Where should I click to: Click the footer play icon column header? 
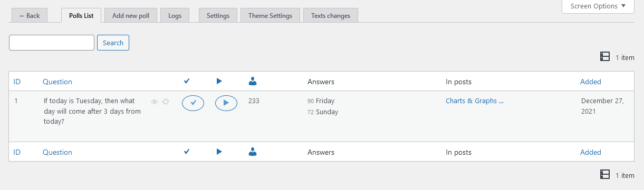219,152
